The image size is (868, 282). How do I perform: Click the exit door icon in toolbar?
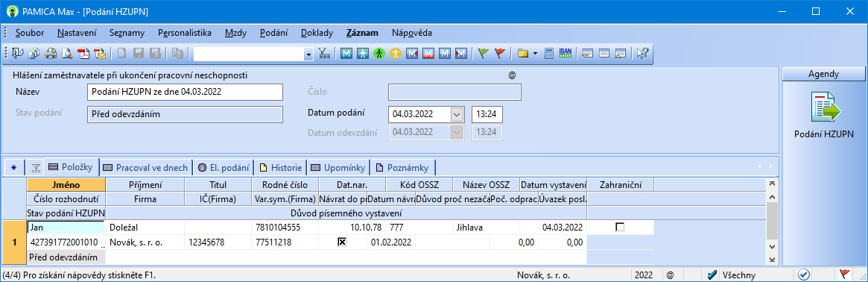17,53
